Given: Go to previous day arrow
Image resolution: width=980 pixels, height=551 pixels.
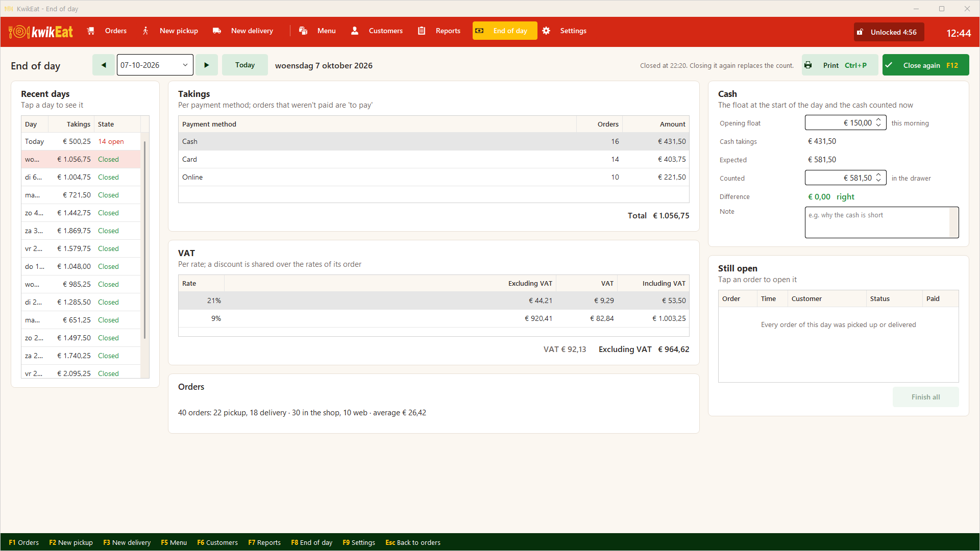Looking at the screenshot, I should [104, 65].
